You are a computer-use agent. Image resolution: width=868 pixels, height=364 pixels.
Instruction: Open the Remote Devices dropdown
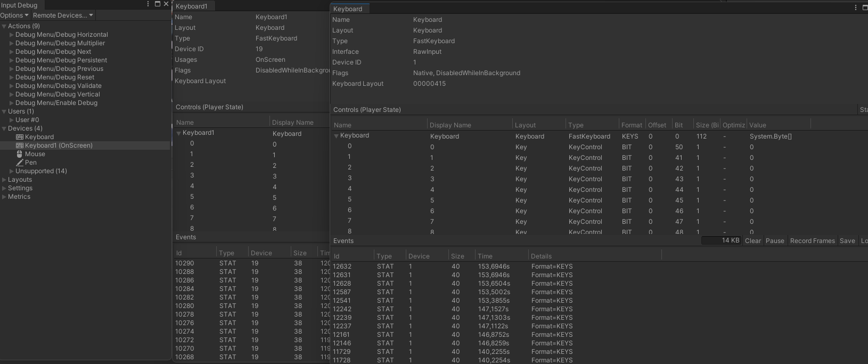tap(63, 15)
